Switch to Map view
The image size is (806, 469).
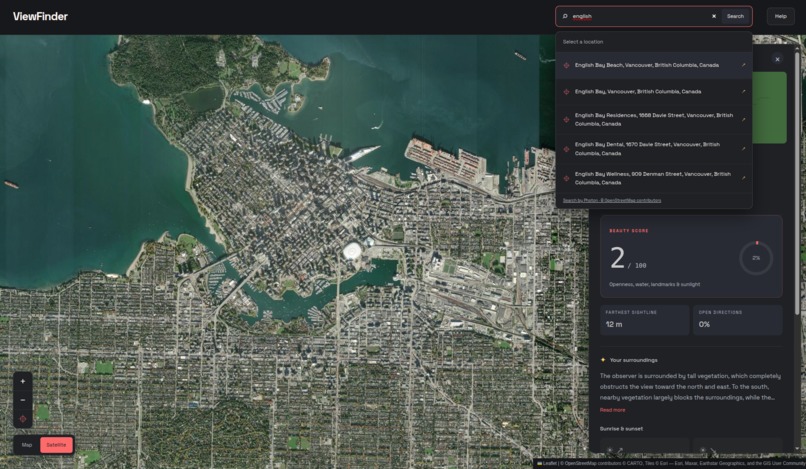click(27, 445)
